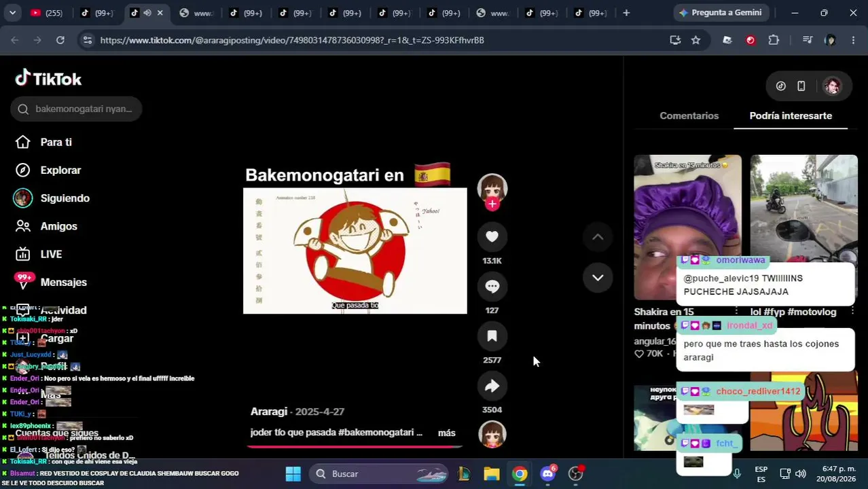Open the Cargar upload option
This screenshot has height=489, width=868.
tap(56, 338)
